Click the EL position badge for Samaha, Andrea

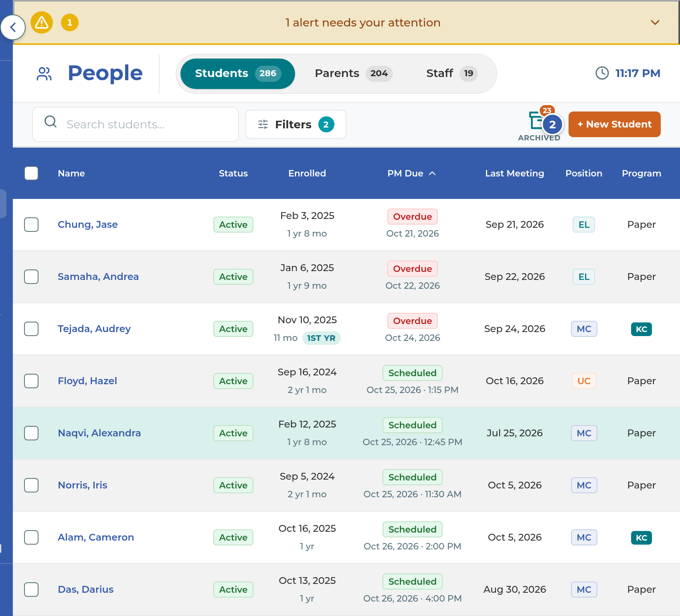pyautogui.click(x=584, y=277)
